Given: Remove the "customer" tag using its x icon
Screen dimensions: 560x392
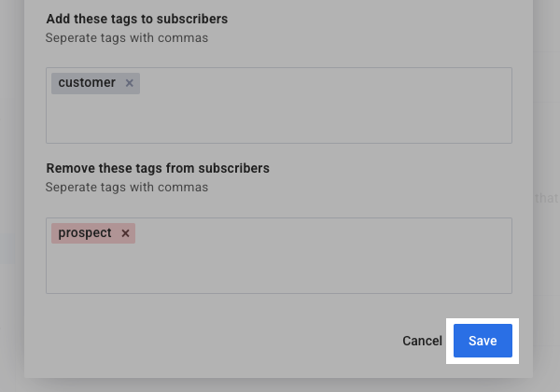Looking at the screenshot, I should (x=130, y=83).
